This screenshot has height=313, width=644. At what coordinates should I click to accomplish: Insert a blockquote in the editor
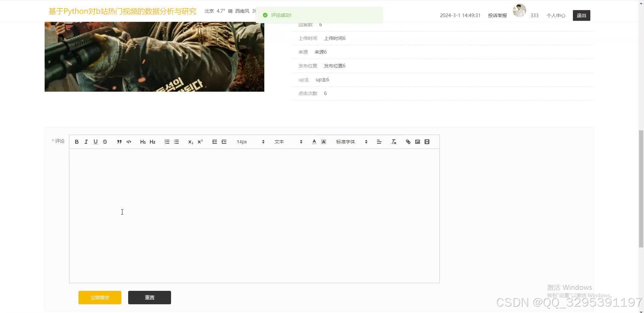(x=119, y=142)
